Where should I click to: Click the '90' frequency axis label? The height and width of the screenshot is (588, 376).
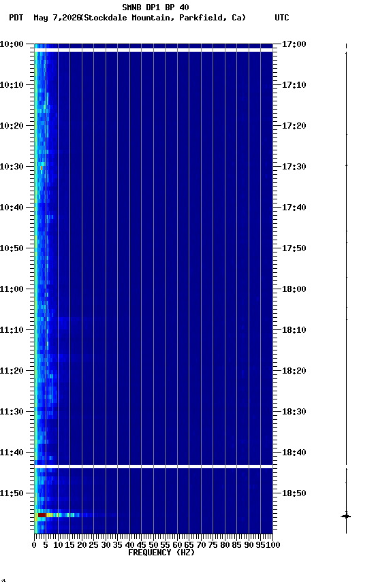(x=249, y=546)
